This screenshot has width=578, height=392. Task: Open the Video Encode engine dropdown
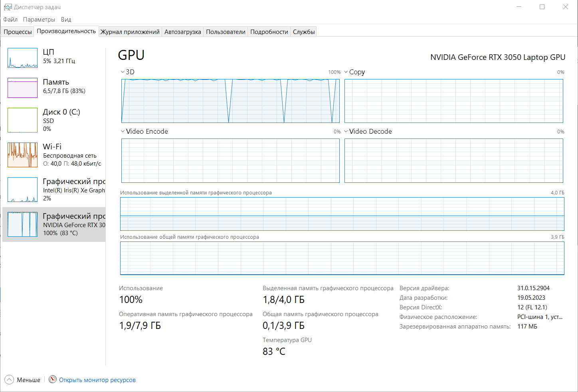tap(123, 131)
